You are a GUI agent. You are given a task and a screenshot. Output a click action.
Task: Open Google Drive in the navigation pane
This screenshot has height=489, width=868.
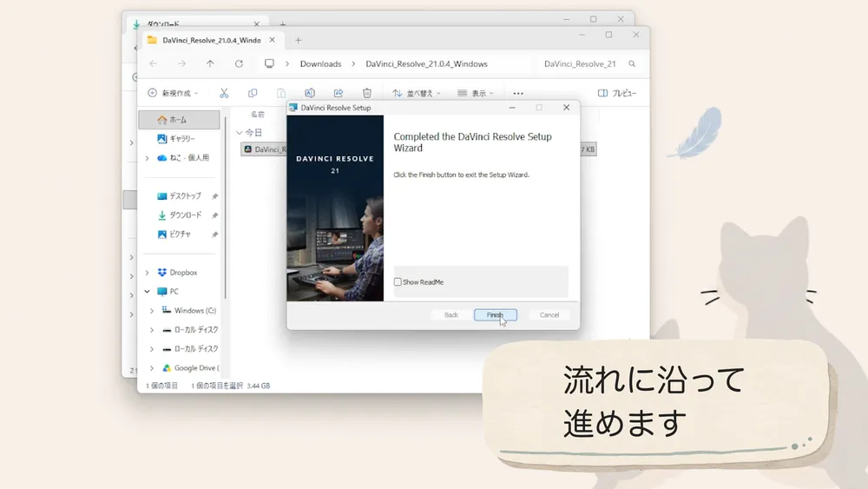pos(191,367)
